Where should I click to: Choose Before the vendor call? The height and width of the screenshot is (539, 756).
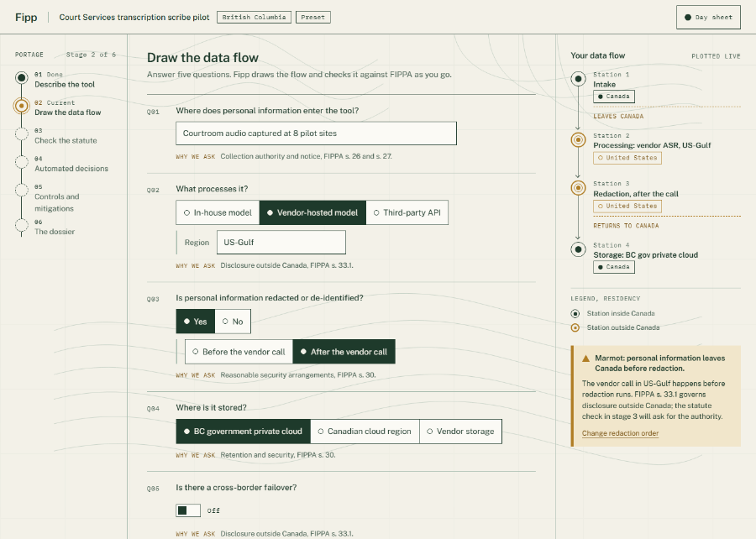[239, 352]
